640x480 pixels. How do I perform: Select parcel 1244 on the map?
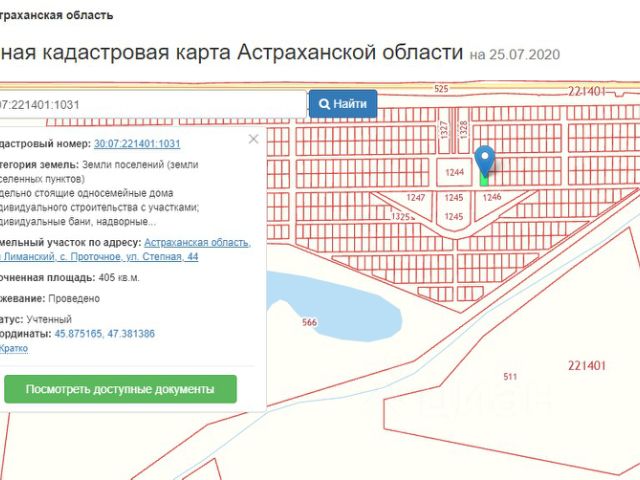pos(455,173)
